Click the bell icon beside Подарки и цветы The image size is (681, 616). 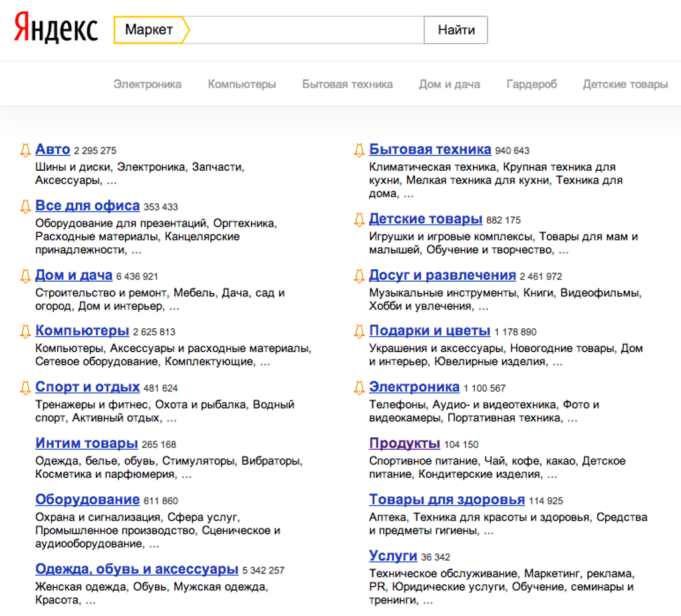[359, 332]
